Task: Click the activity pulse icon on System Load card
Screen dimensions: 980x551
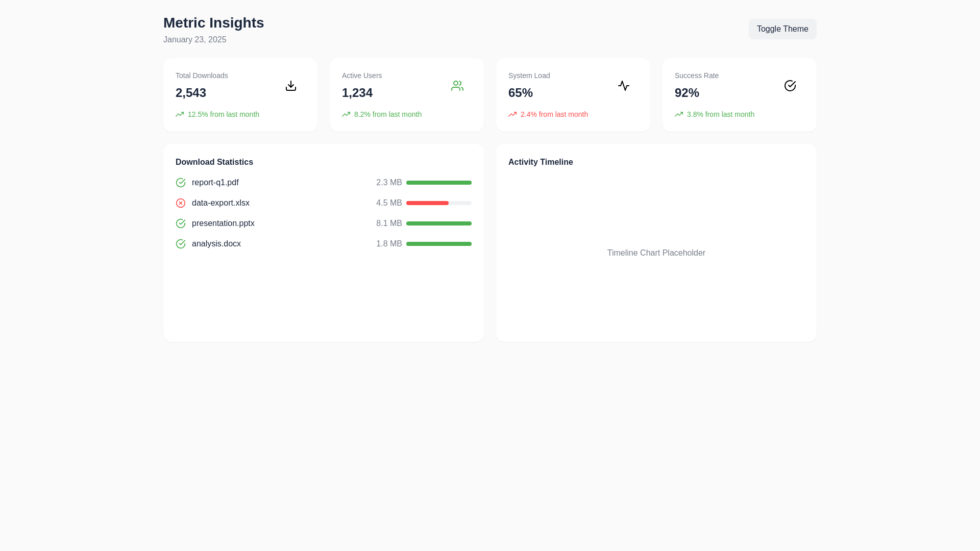Action: tap(623, 86)
